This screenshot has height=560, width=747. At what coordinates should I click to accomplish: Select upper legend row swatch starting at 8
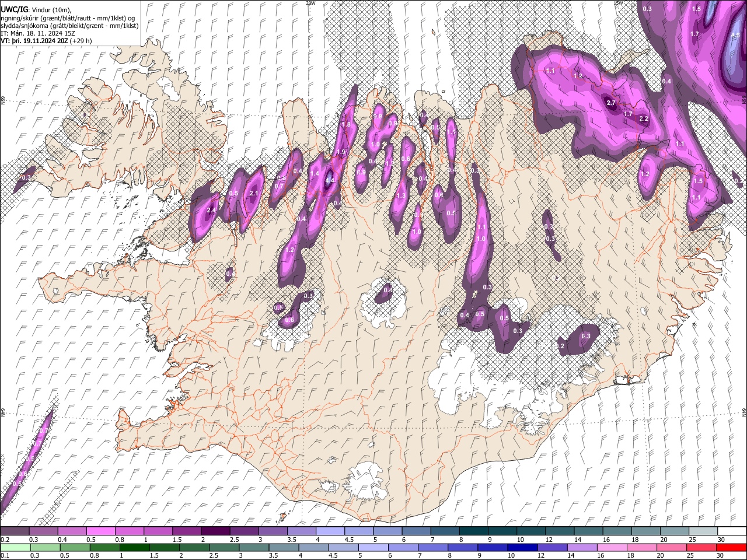[x=473, y=531]
